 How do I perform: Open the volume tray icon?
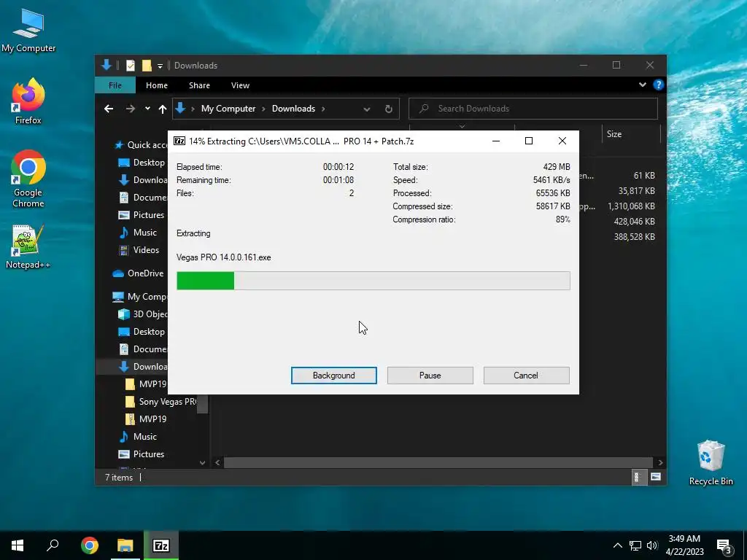pos(651,545)
